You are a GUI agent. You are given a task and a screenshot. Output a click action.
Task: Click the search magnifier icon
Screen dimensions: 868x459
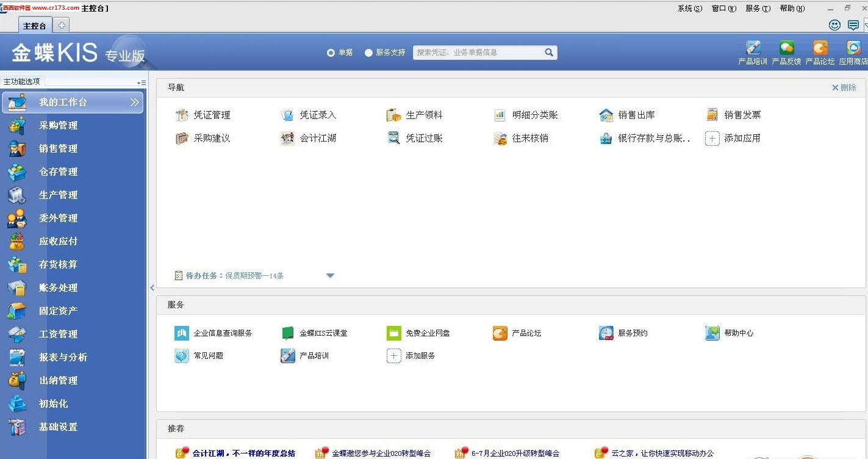(x=549, y=52)
